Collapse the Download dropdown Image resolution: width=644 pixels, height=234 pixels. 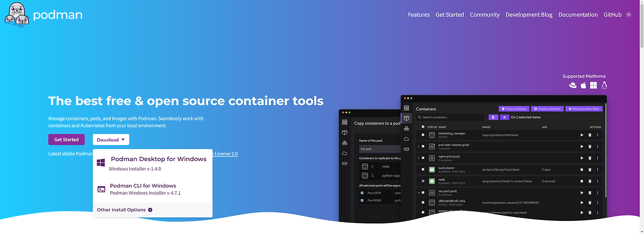pos(111,139)
